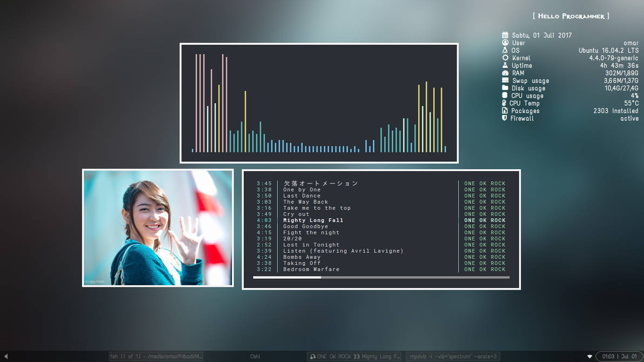Screen dimensions: 644x362
Task: Click the User icon in the system info panel
Action: tap(505, 43)
